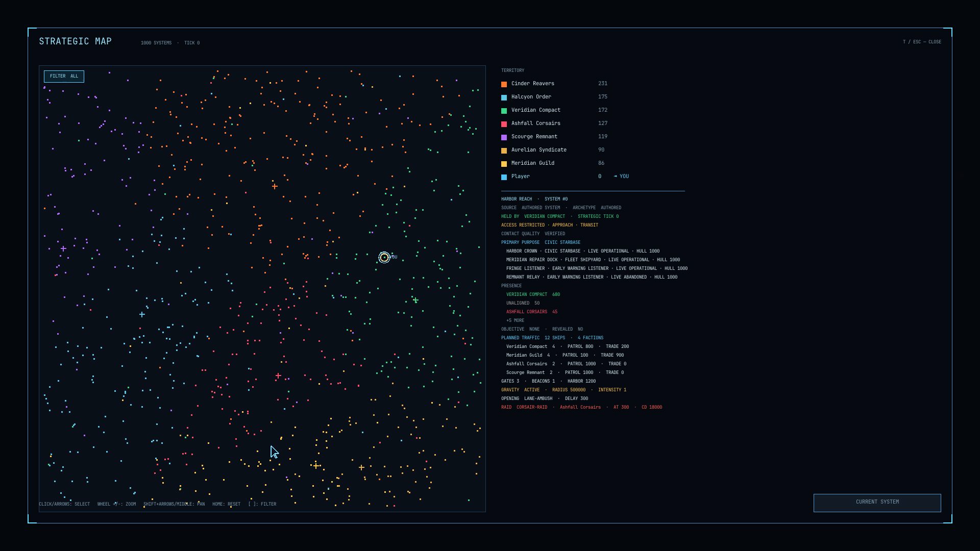This screenshot has width=980, height=551.
Task: Click the 'OBJECTIVE NONE · REVEALED NO' line
Action: coord(542,329)
